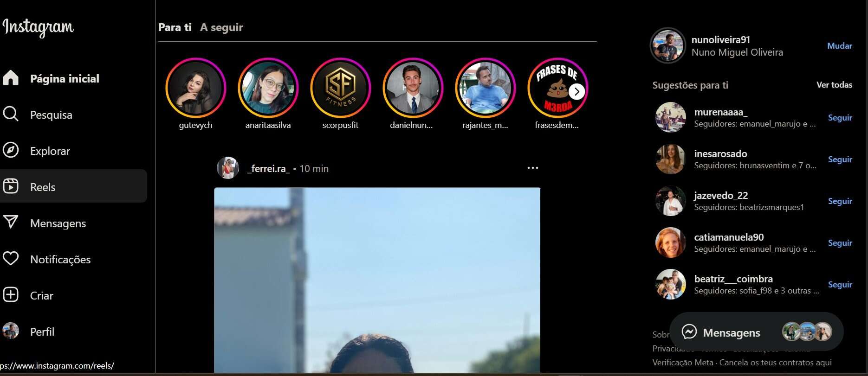
Task: Open post options three-dot menu
Action: point(532,168)
